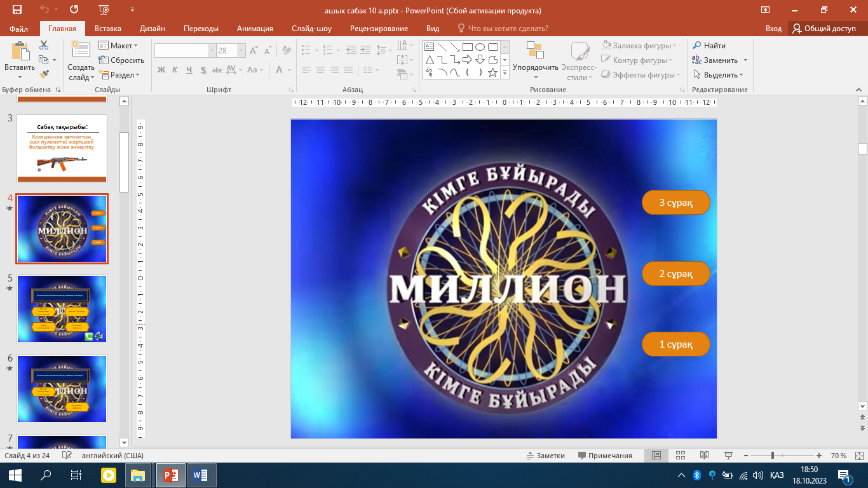This screenshot has height=488, width=868.
Task: Click the Вставить paste icon
Action: [x=20, y=52]
